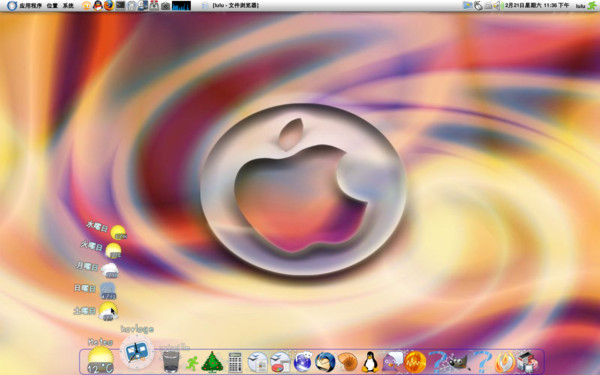Launch the flame disc burner dock icon
This screenshot has width=600, height=375.
505,362
